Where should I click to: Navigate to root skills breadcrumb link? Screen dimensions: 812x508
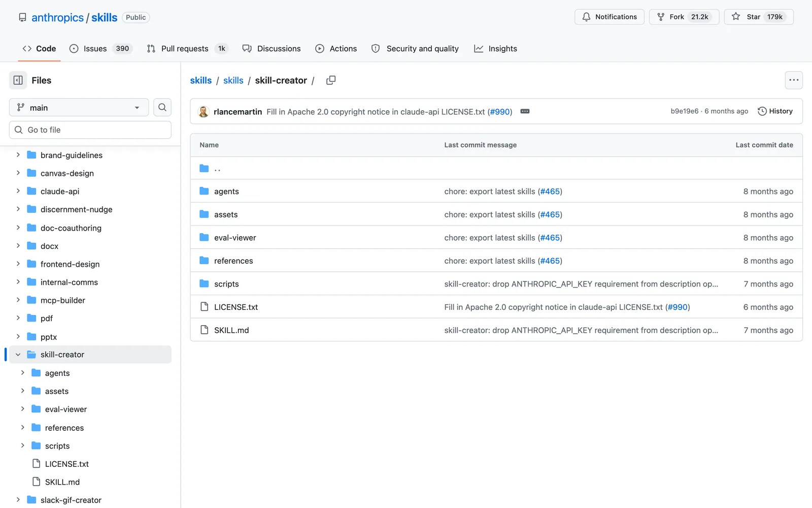(x=201, y=80)
